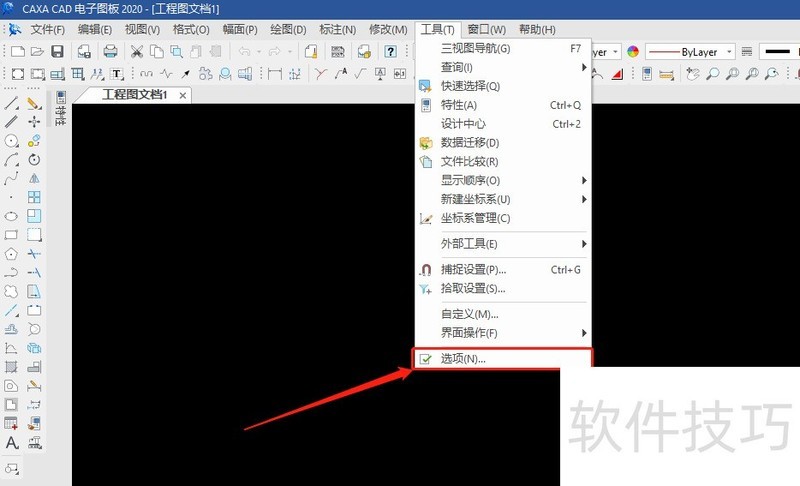Image resolution: width=800 pixels, height=486 pixels.
Task: Click the first Zoom magnifier icon
Action: point(713,74)
